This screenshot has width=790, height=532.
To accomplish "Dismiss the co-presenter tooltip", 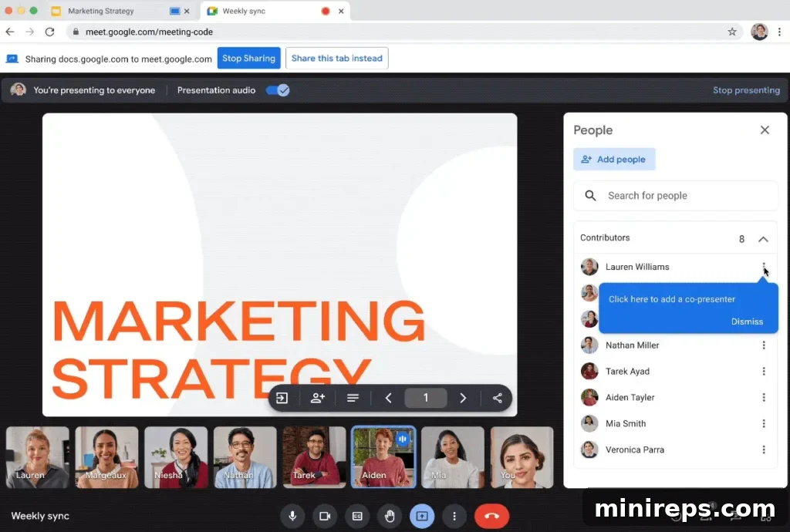I will tap(747, 322).
